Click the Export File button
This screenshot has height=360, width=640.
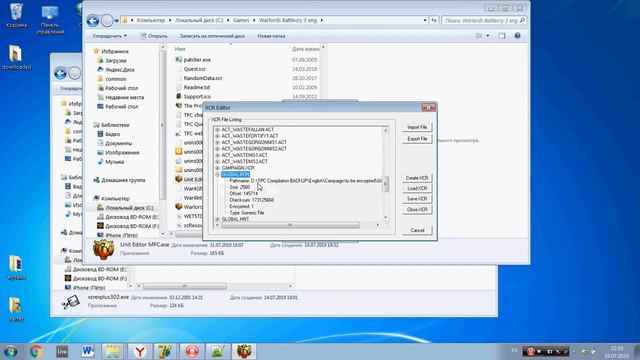(417, 139)
